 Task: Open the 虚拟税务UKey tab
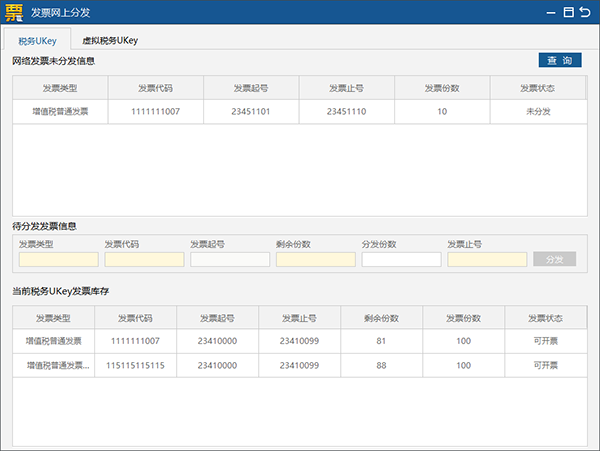(x=109, y=40)
